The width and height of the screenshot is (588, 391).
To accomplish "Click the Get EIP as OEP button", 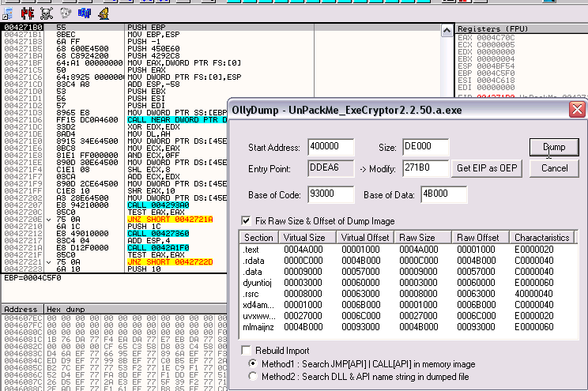I will [x=487, y=167].
